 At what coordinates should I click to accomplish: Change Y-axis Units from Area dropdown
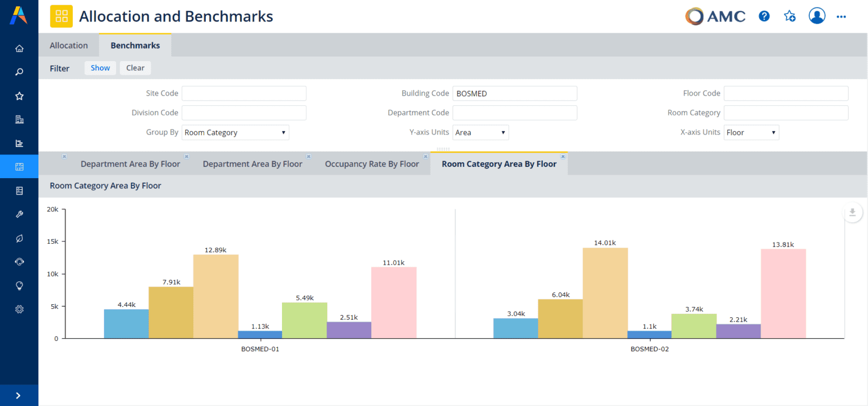pos(480,132)
